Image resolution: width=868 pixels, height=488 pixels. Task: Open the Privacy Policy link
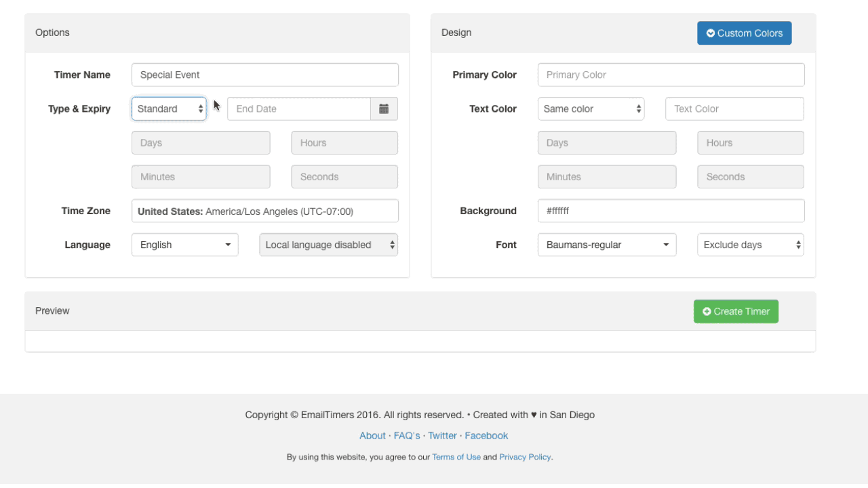pos(525,457)
